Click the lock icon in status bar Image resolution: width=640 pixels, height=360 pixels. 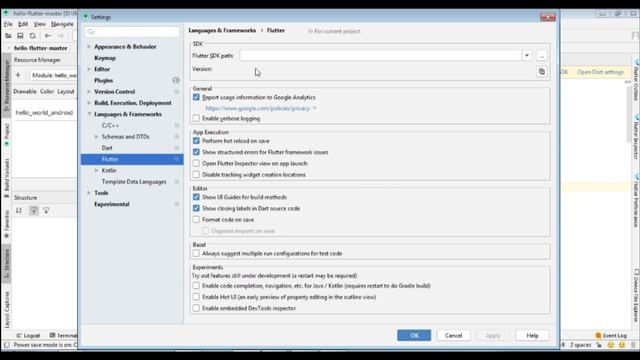599,345
